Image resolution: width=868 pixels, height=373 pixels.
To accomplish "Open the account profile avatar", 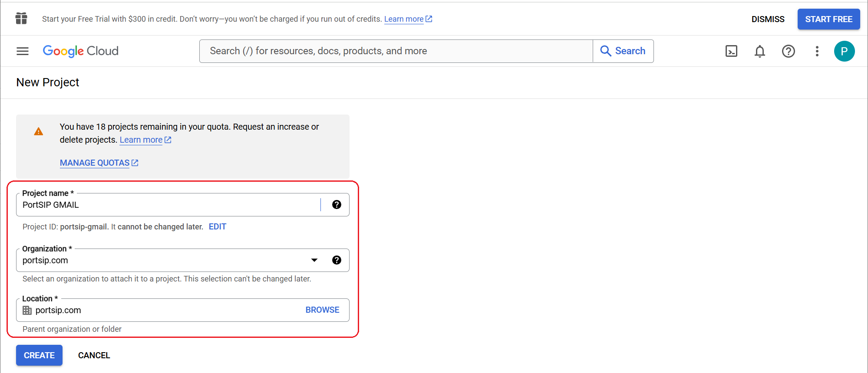I will (x=844, y=51).
